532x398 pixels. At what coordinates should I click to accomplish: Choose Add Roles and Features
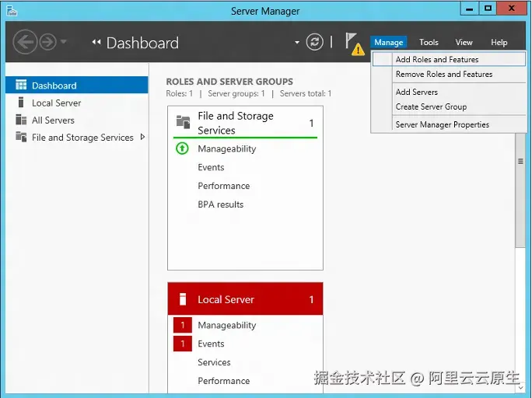449,59
